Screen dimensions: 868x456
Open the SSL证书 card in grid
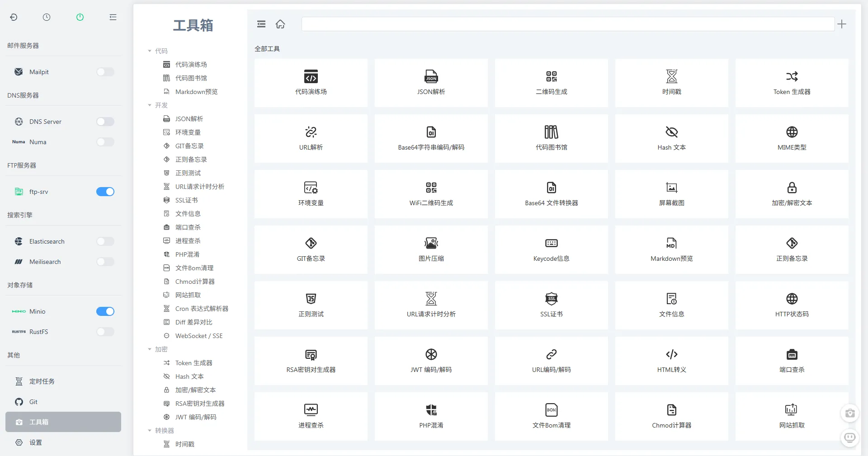tap(552, 305)
